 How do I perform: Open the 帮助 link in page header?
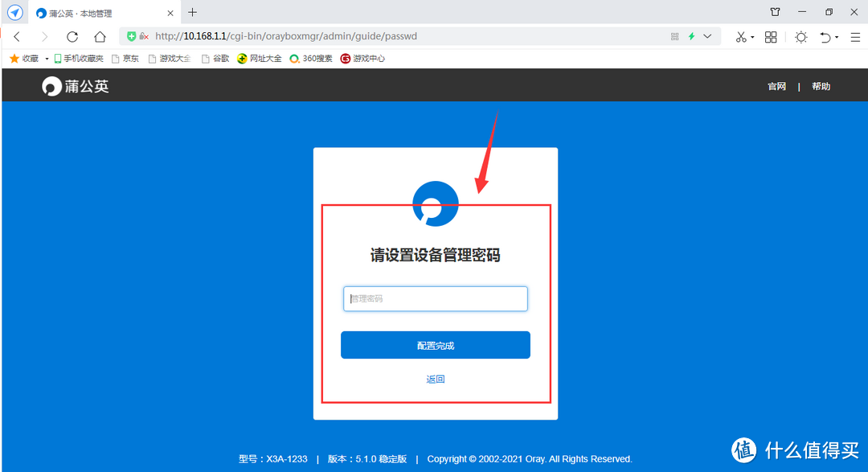point(821,85)
